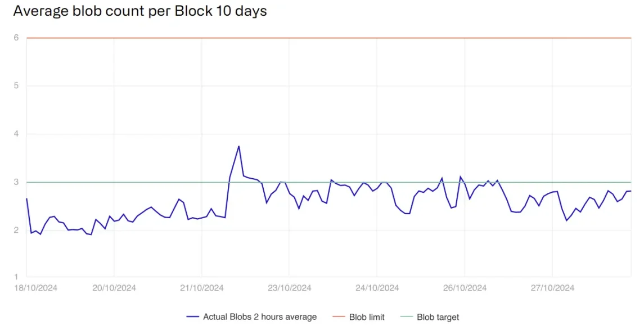Select the 20/10/2024 x-axis date label
This screenshot has height=330, width=644.
click(114, 288)
